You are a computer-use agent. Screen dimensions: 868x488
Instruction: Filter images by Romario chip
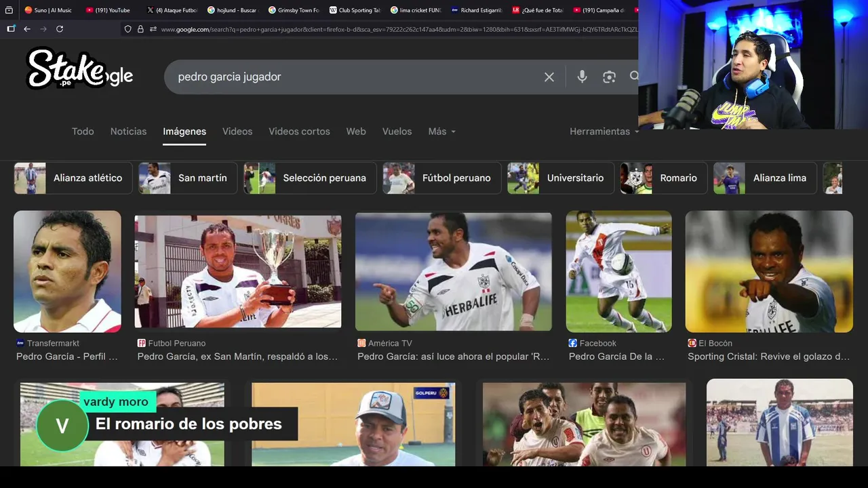(664, 178)
